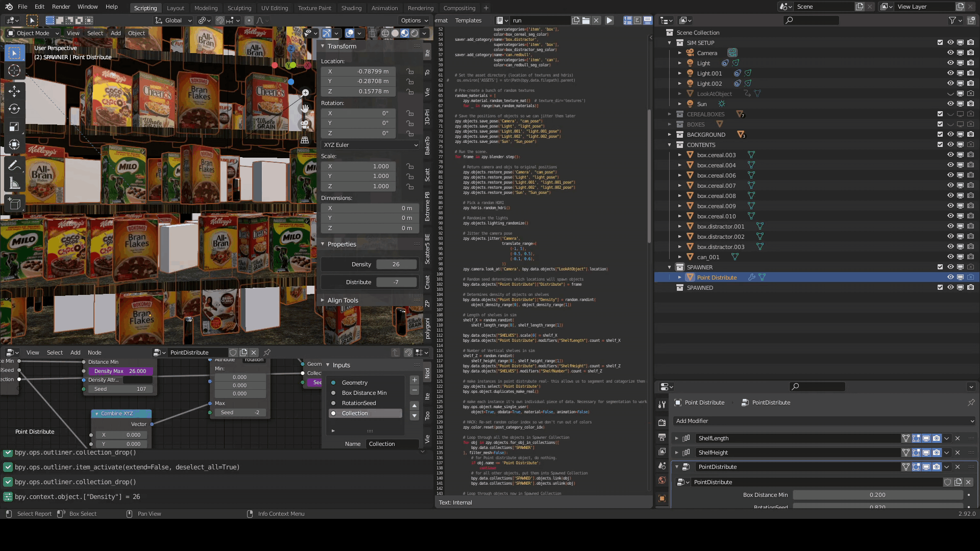Open the viewport Options popover

414,20
